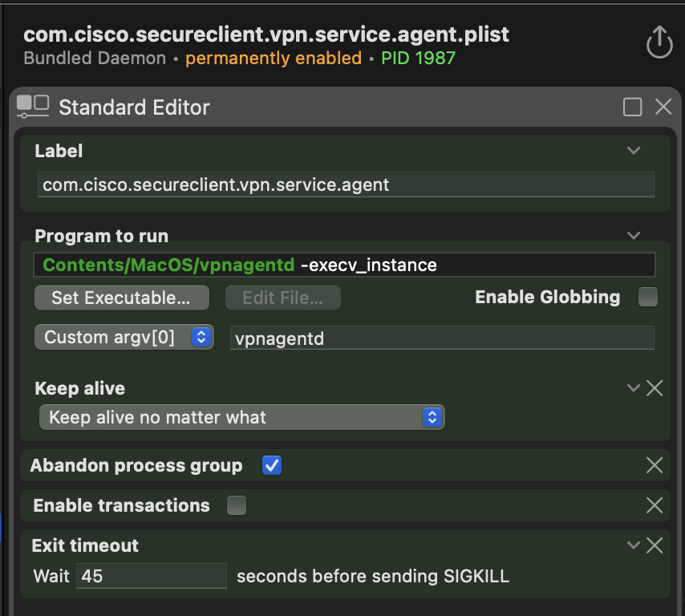Collapse the Keep alive section chevron
This screenshot has height=616, width=685.
click(634, 388)
